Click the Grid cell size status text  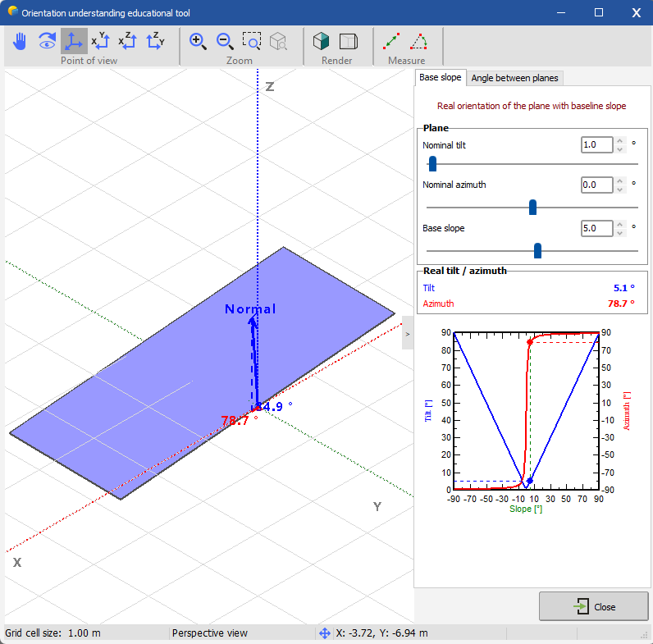click(x=53, y=633)
